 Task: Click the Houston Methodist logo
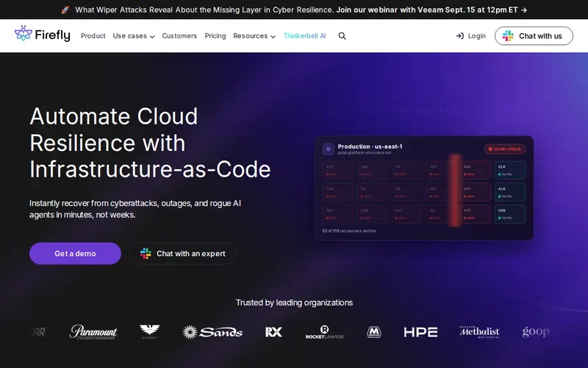[479, 332]
